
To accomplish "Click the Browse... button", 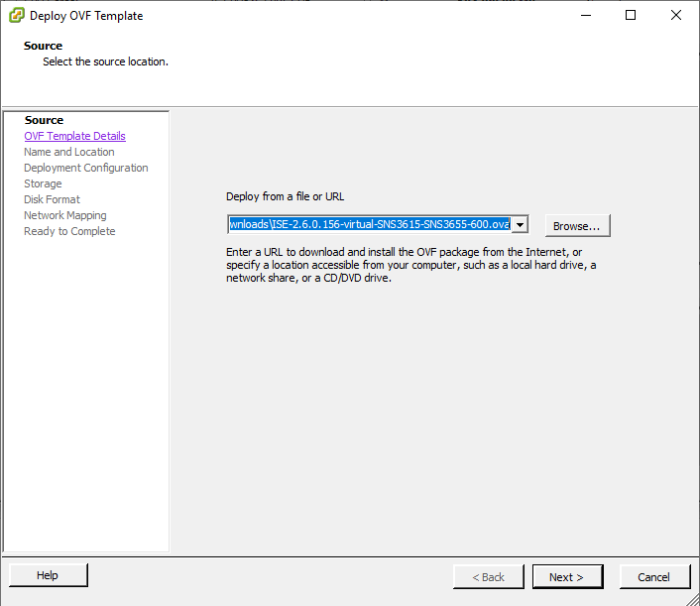I will tap(577, 226).
